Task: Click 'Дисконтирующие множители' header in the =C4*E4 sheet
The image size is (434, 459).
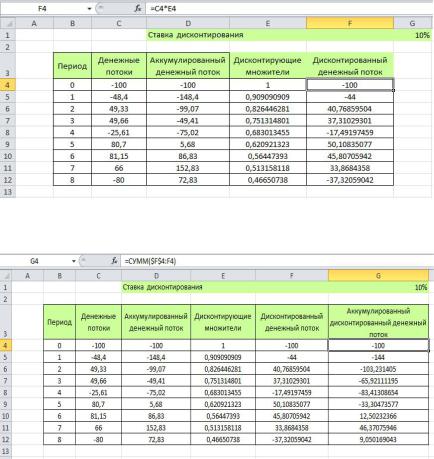Action: 268,66
